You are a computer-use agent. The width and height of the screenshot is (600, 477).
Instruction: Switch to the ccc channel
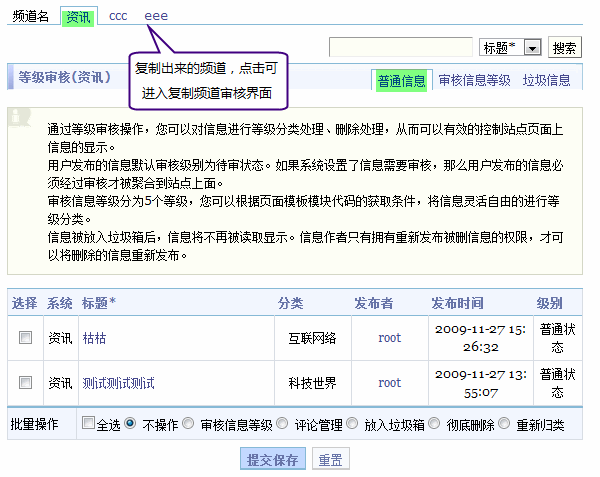click(x=120, y=17)
